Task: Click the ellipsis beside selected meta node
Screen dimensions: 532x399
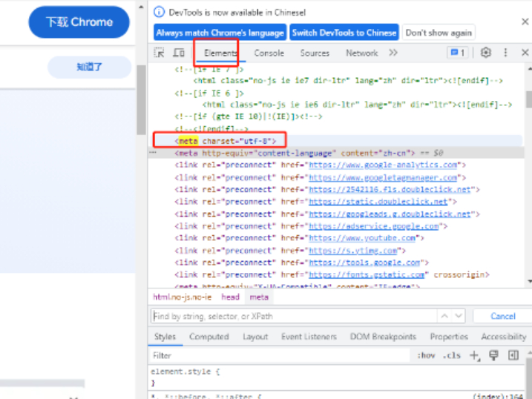Action: (153, 152)
